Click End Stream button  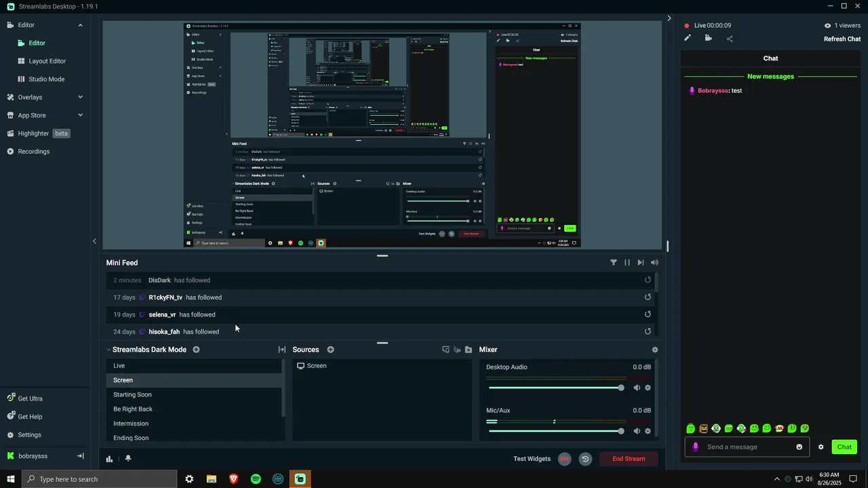point(629,459)
